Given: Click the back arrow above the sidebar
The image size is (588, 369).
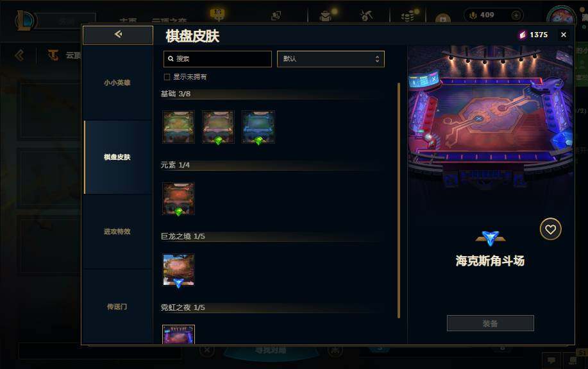Looking at the screenshot, I should [x=118, y=35].
